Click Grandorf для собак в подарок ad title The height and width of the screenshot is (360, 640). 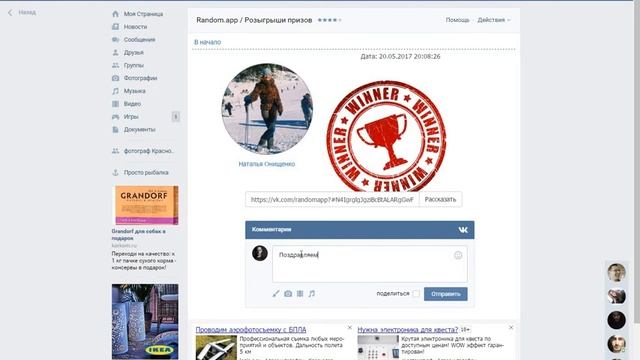tap(139, 235)
